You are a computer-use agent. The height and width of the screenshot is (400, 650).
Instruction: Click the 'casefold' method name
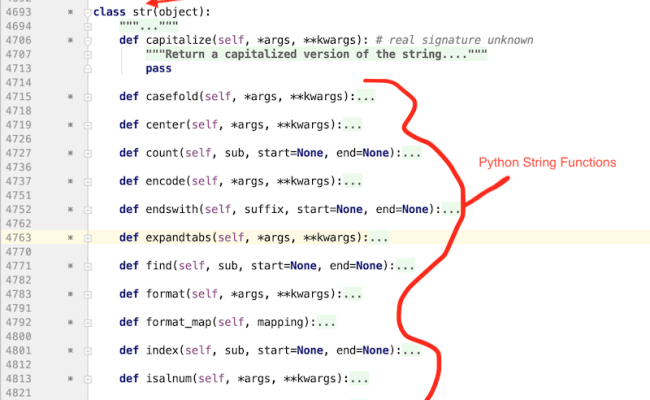172,97
